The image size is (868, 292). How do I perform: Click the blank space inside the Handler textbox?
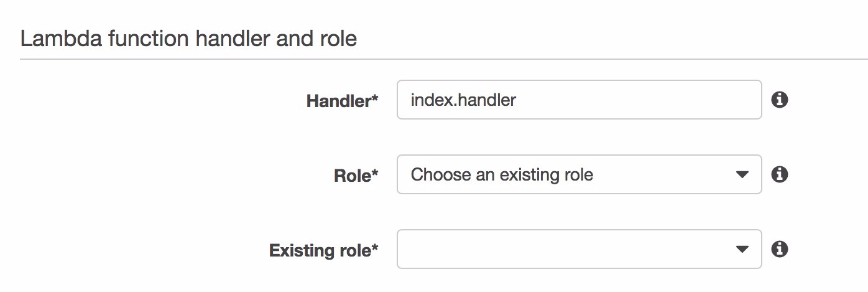[640, 100]
